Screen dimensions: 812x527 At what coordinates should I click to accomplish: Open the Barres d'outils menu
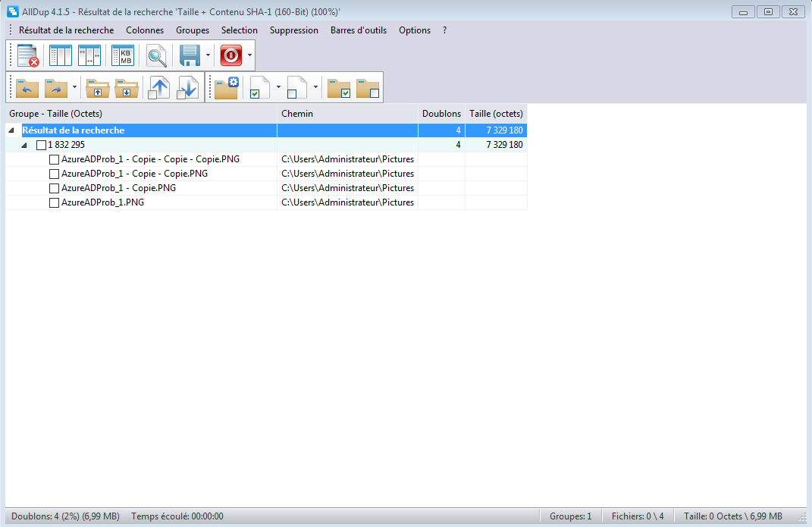coord(358,30)
